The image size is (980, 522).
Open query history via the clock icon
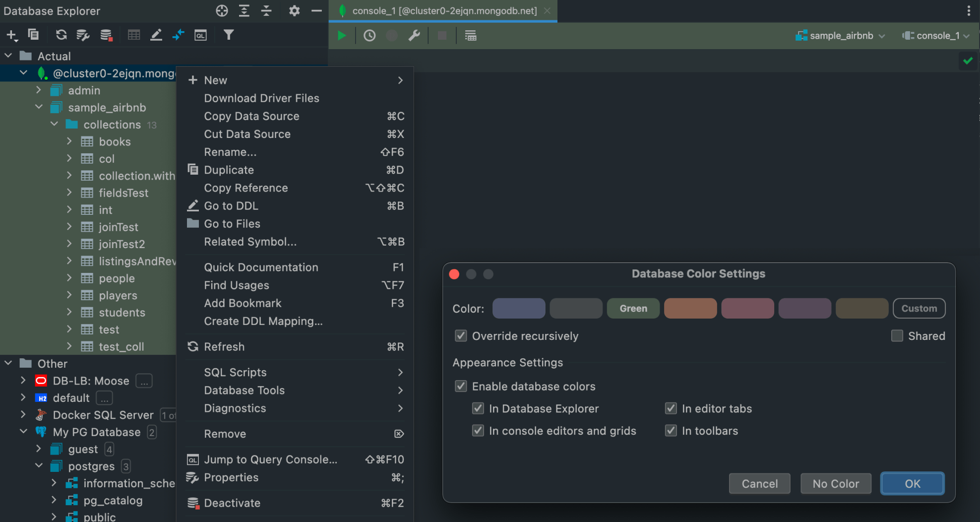[x=369, y=35]
